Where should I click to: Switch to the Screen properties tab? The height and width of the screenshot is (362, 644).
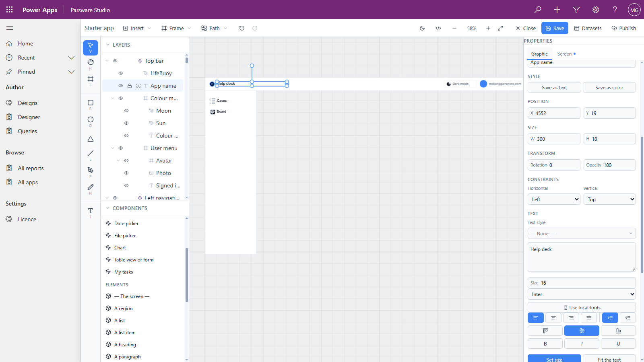point(566,54)
